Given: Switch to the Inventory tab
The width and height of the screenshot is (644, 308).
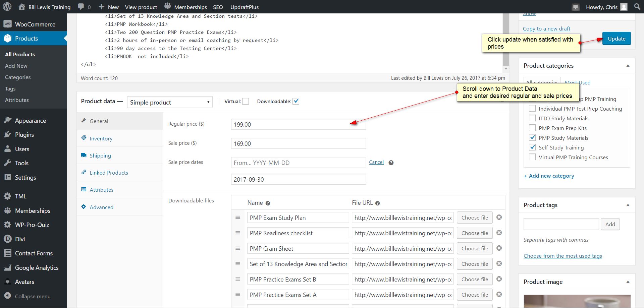Looking at the screenshot, I should point(101,138).
